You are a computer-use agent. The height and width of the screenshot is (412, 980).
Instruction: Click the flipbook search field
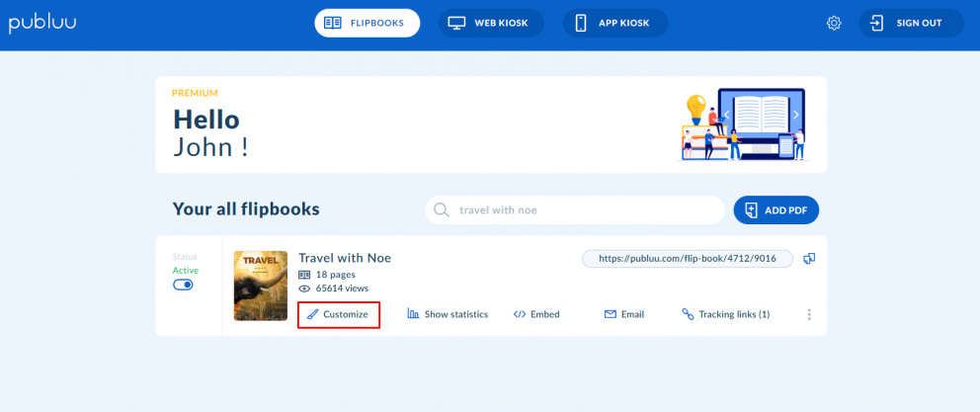click(x=583, y=210)
